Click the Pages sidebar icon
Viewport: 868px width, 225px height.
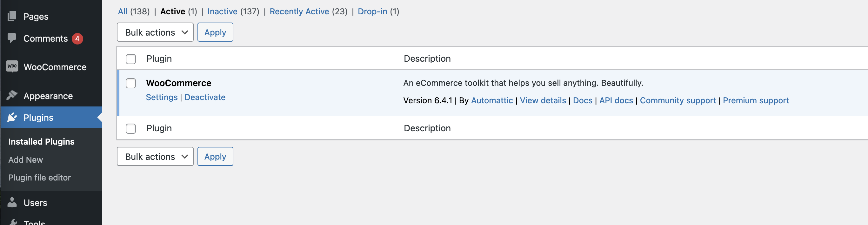coord(12,16)
